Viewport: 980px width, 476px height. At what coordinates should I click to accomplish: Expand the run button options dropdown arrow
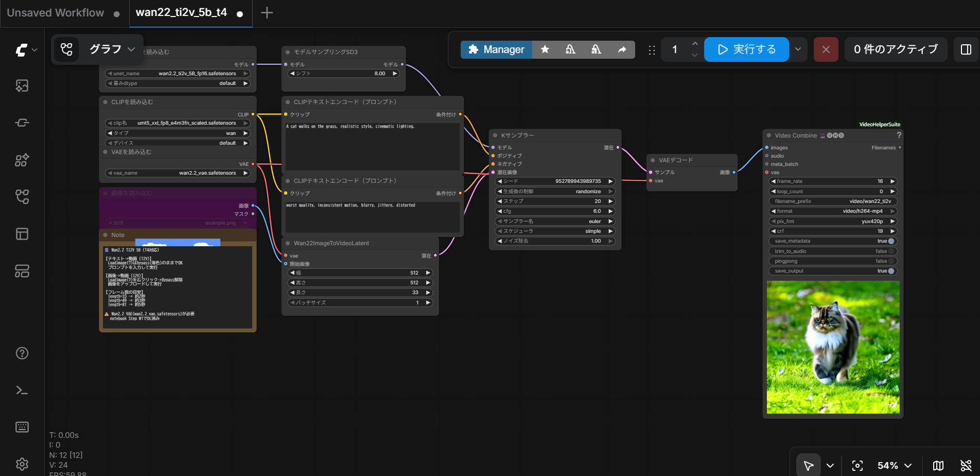pyautogui.click(x=798, y=49)
